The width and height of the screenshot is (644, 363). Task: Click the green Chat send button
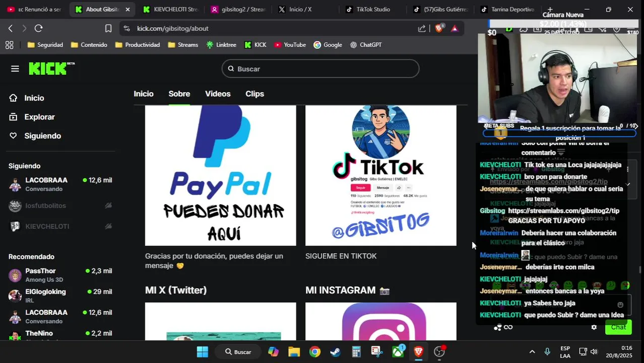pos(618,327)
